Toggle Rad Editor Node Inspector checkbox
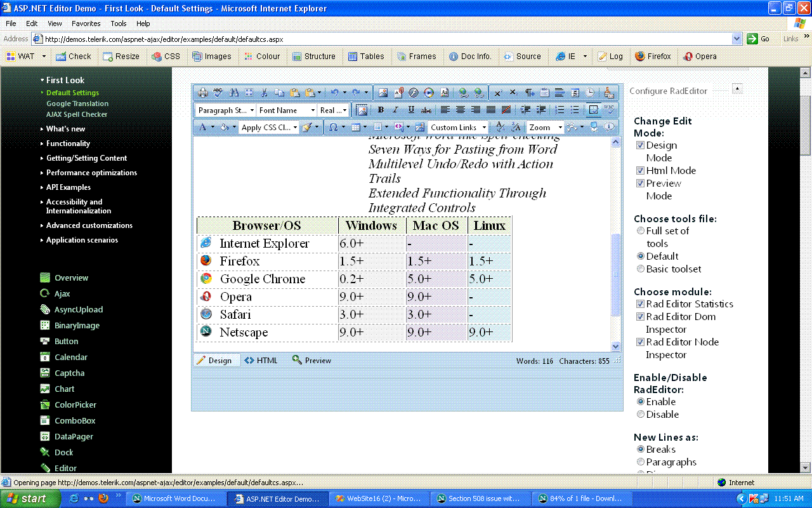Viewport: 812px width, 508px height. coord(641,342)
